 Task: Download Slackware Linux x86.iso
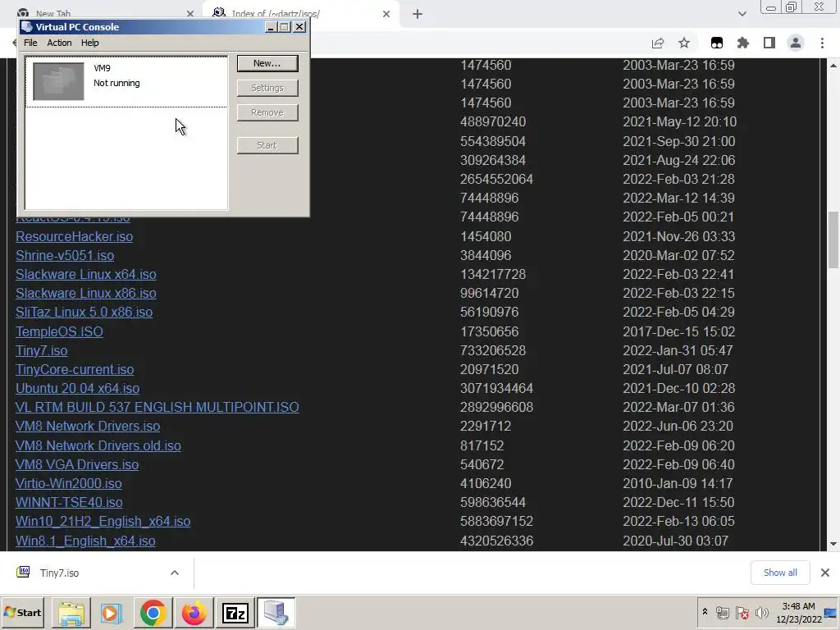pyautogui.click(x=85, y=293)
